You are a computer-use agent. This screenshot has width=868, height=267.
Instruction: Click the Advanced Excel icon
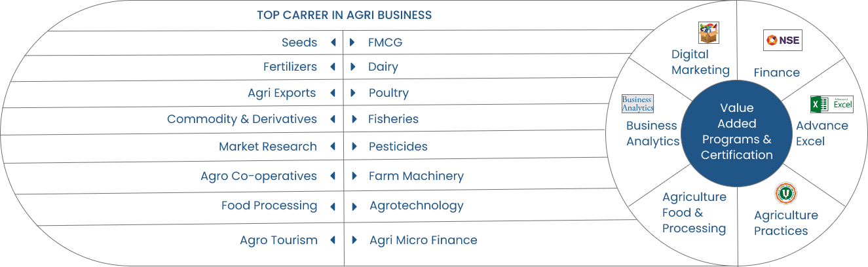832,104
